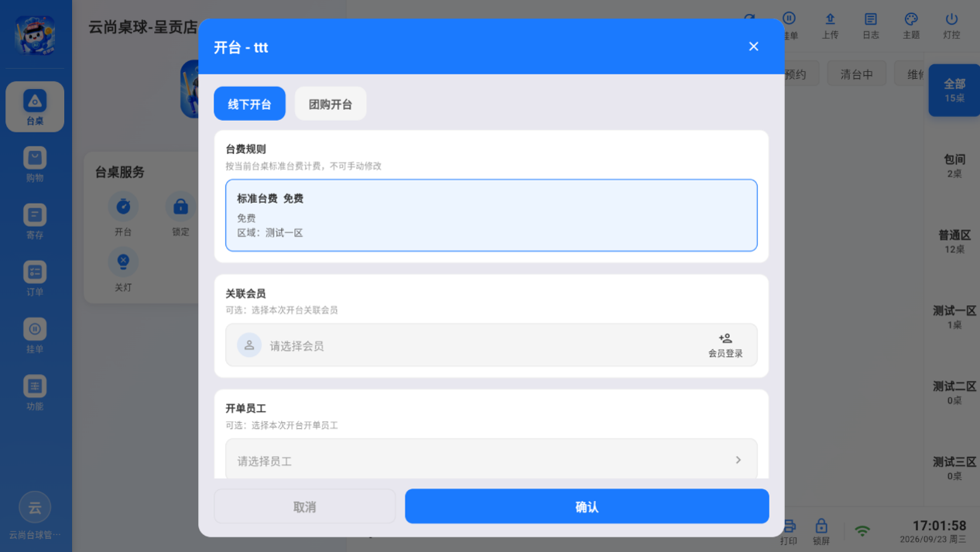Click the 台桌服务 panel heading
The height and width of the screenshot is (552, 980).
(120, 172)
